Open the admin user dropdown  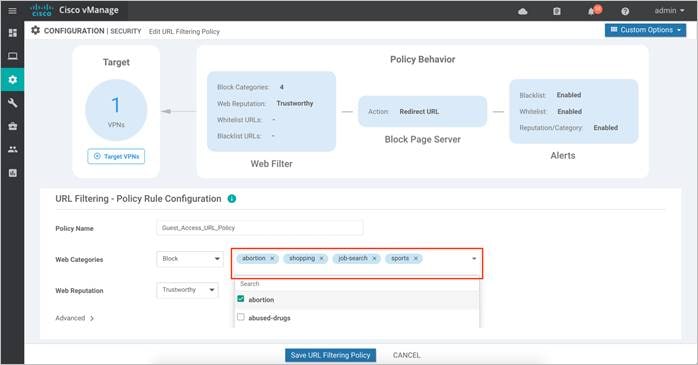(669, 11)
